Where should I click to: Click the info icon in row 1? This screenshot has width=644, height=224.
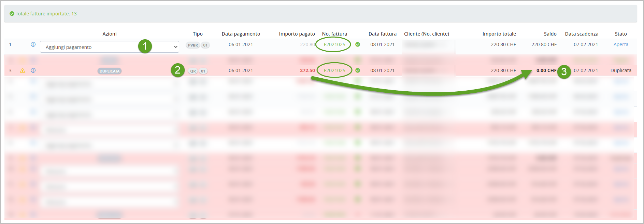click(x=33, y=44)
